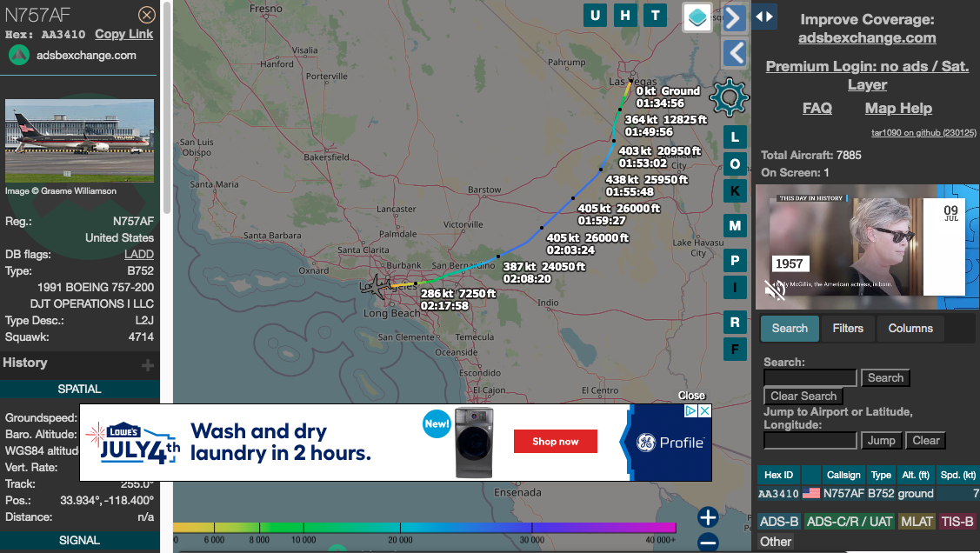Toggle the K map option
This screenshot has width=980, height=553.
(735, 191)
